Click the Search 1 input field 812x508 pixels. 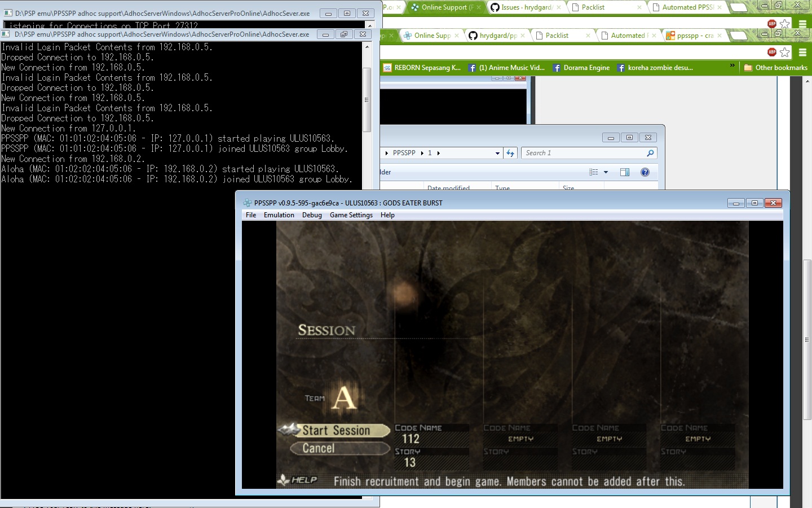click(584, 153)
